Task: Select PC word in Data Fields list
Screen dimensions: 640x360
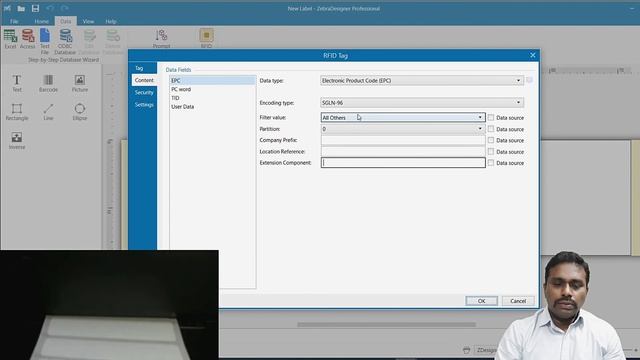Action: [x=213, y=89]
